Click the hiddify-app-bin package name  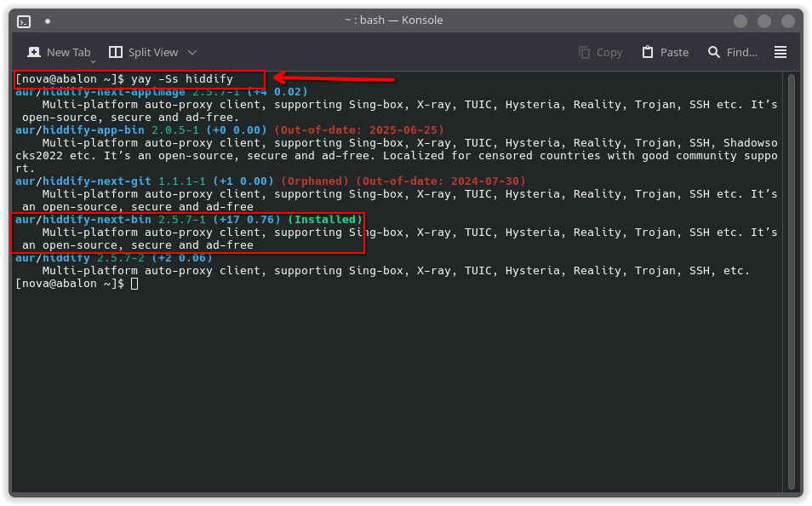[x=94, y=130]
